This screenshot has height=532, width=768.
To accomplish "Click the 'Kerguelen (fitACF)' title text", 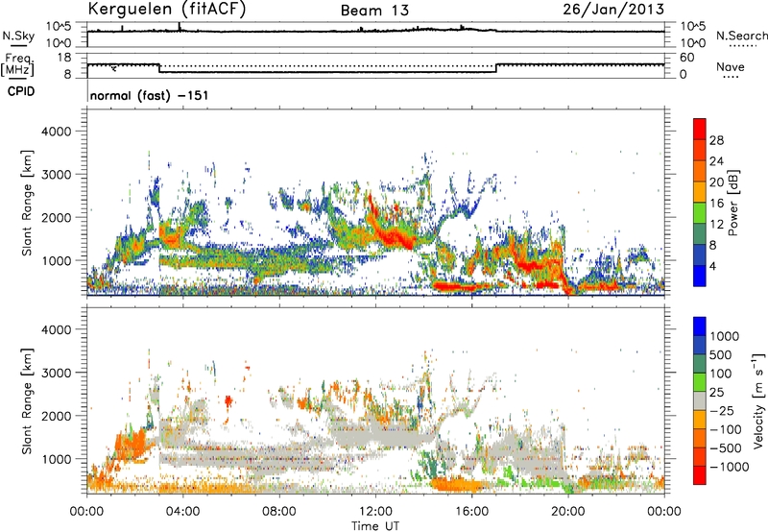I will (x=166, y=9).
